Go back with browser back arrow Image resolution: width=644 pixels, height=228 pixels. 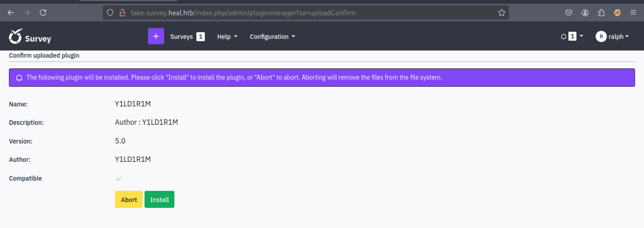point(11,13)
